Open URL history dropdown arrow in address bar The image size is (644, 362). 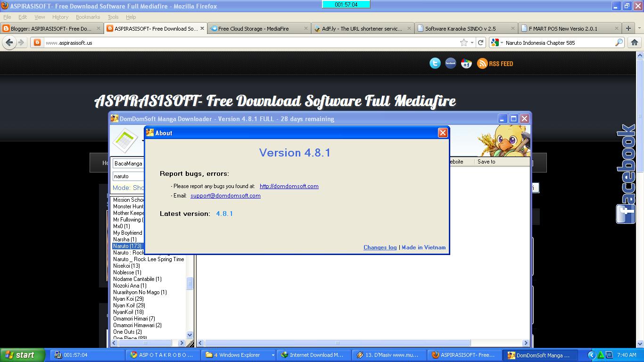point(472,42)
